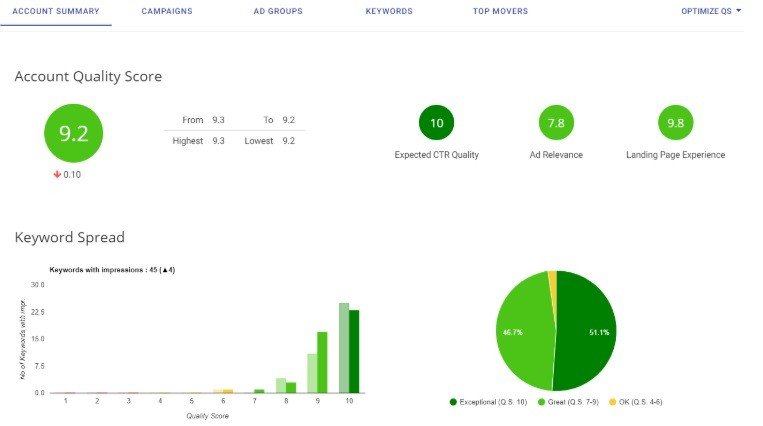Click the Exceptional (Q.S. 10) legend text
Viewport: 763px width, 426px height.
[493, 402]
